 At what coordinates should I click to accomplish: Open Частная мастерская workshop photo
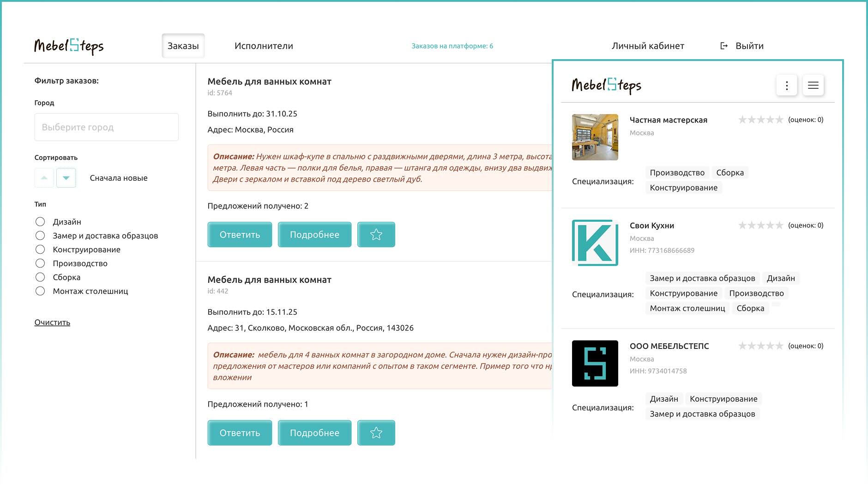pyautogui.click(x=595, y=137)
